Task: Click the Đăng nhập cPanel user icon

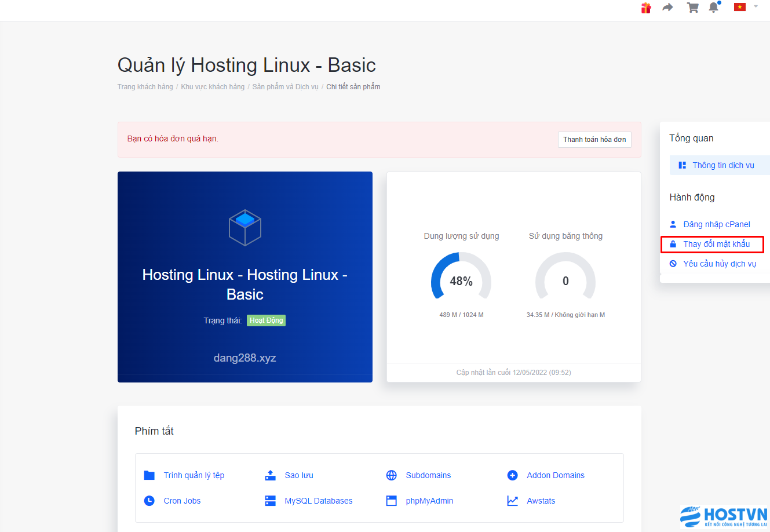Action: point(673,224)
